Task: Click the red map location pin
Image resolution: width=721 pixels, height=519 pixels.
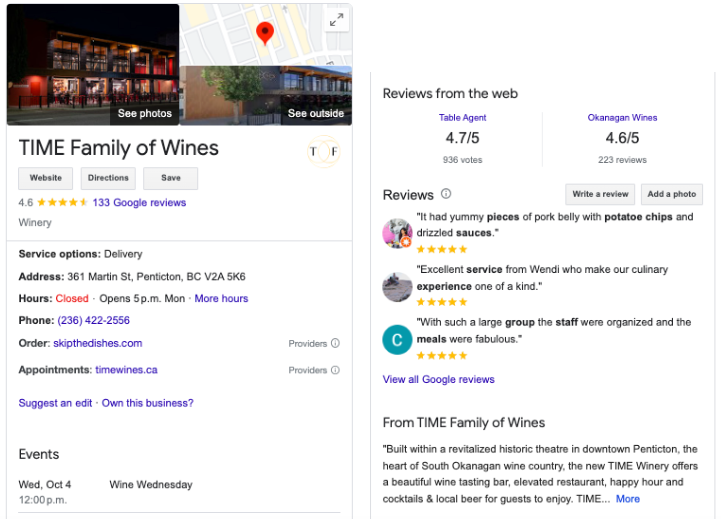Action: click(265, 33)
